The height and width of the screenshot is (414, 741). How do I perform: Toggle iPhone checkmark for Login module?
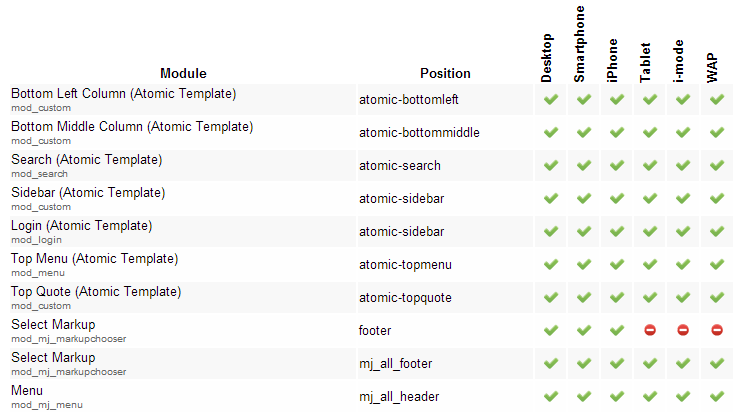click(617, 232)
